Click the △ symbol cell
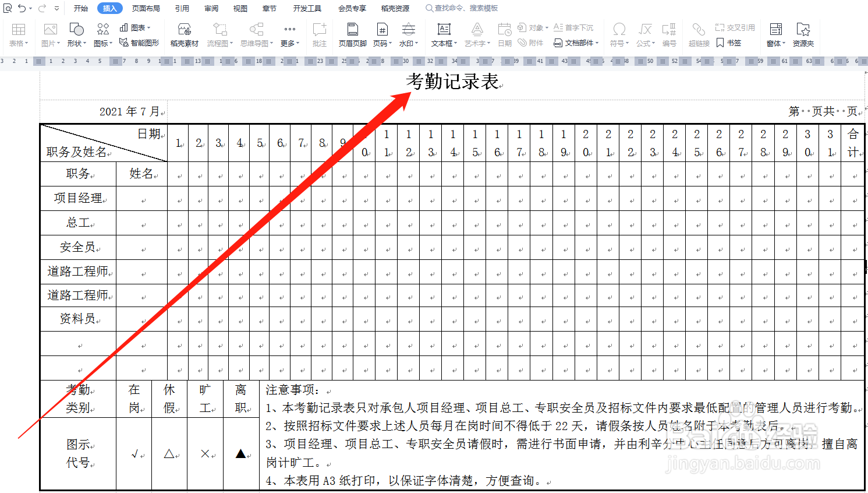Viewport: 868px width, 493px height. [169, 453]
